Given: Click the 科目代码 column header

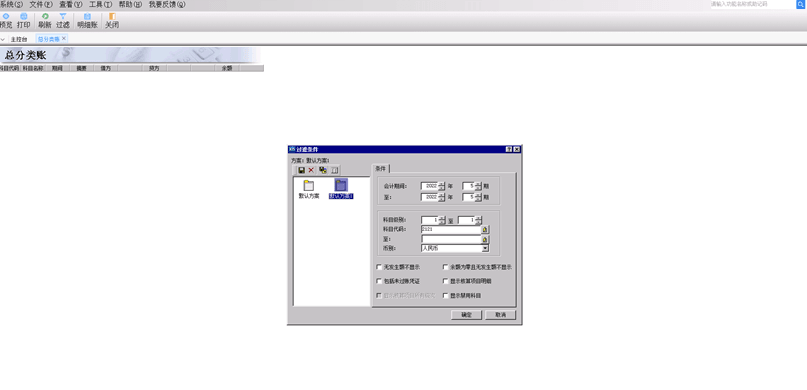Looking at the screenshot, I should point(9,68).
